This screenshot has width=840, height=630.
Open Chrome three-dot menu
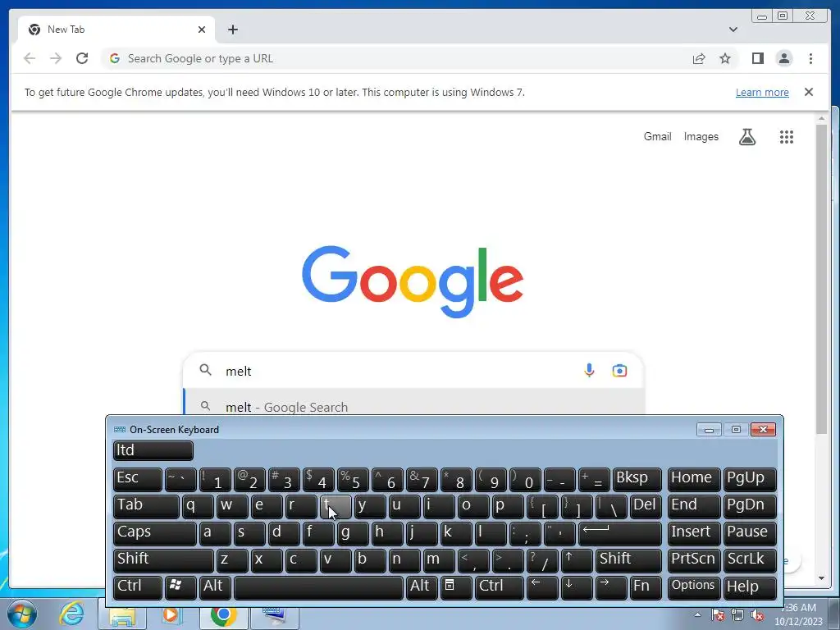[810, 58]
